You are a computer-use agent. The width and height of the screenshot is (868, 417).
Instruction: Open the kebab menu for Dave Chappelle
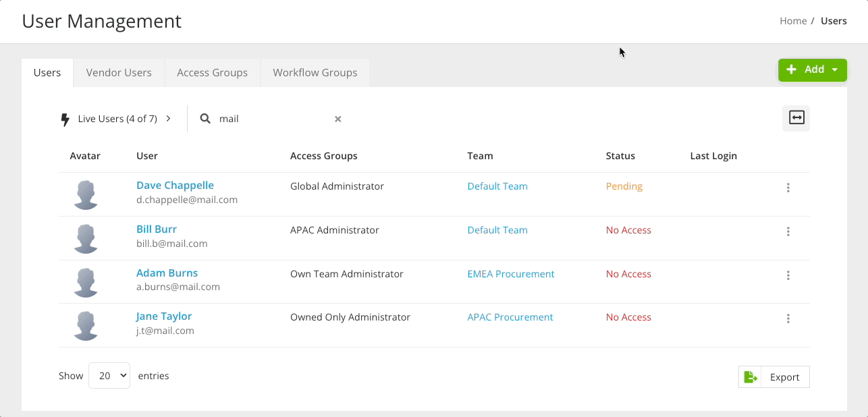[x=788, y=188]
